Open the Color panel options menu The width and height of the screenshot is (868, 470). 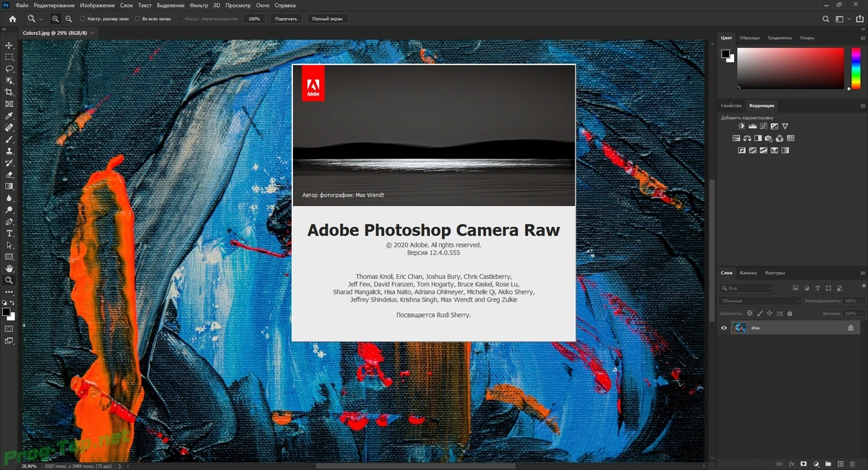(x=863, y=38)
